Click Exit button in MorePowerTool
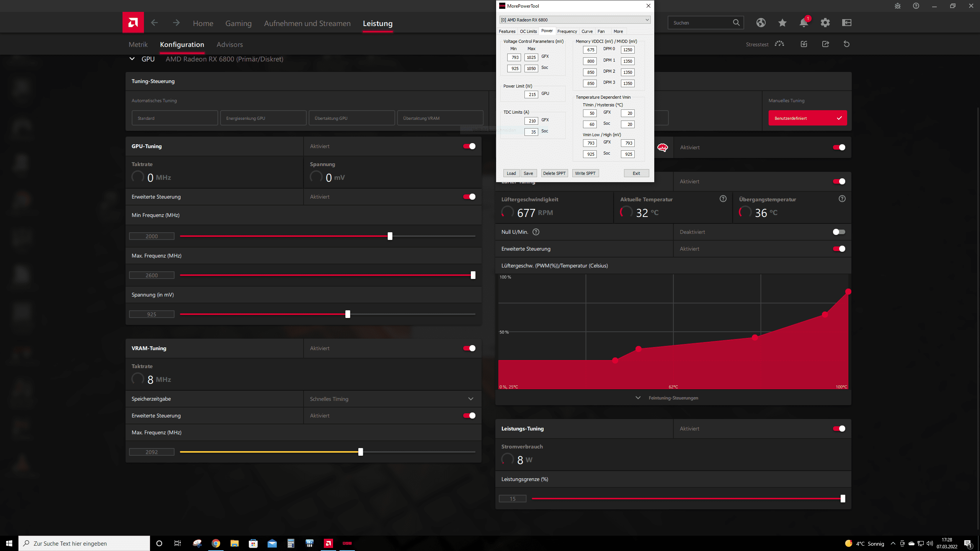980x551 pixels. click(x=636, y=173)
